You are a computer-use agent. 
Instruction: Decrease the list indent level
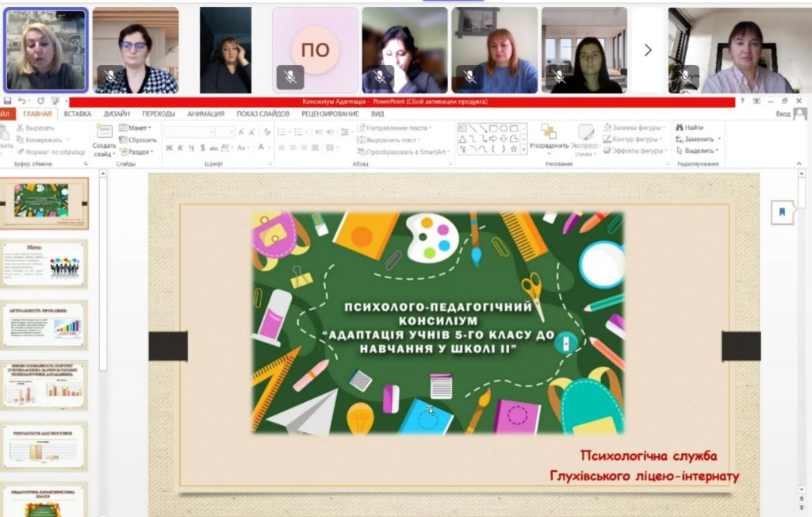point(318,132)
